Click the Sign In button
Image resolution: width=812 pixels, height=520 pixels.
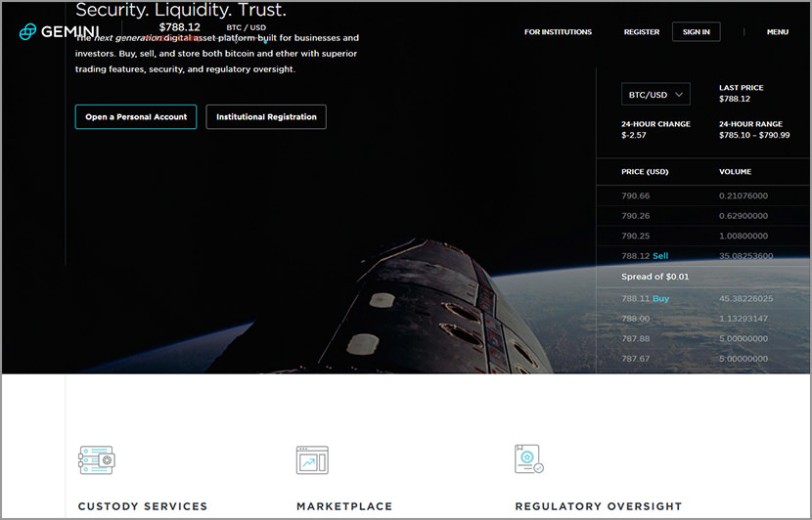tap(696, 32)
